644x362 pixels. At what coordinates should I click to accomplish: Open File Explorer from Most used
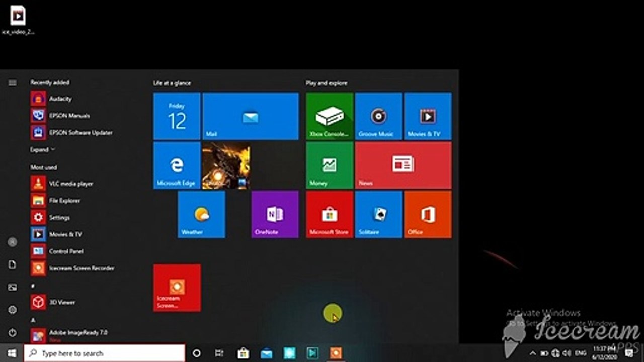click(75, 201)
